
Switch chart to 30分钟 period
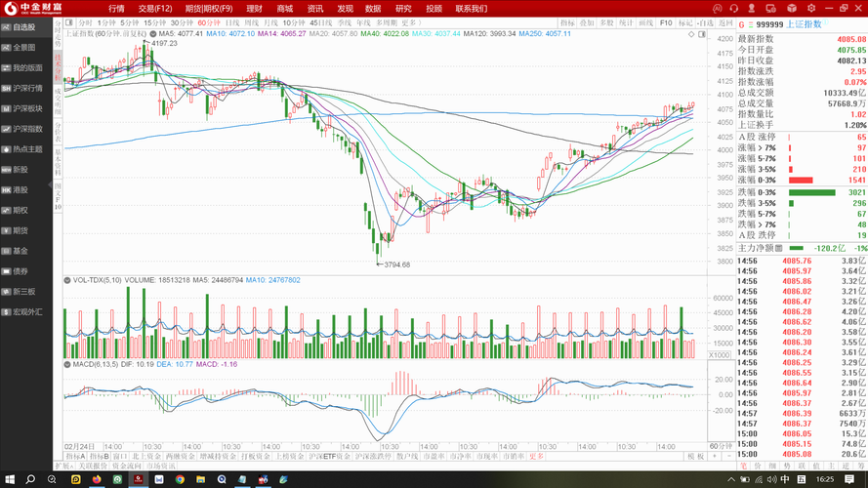pyautogui.click(x=182, y=22)
